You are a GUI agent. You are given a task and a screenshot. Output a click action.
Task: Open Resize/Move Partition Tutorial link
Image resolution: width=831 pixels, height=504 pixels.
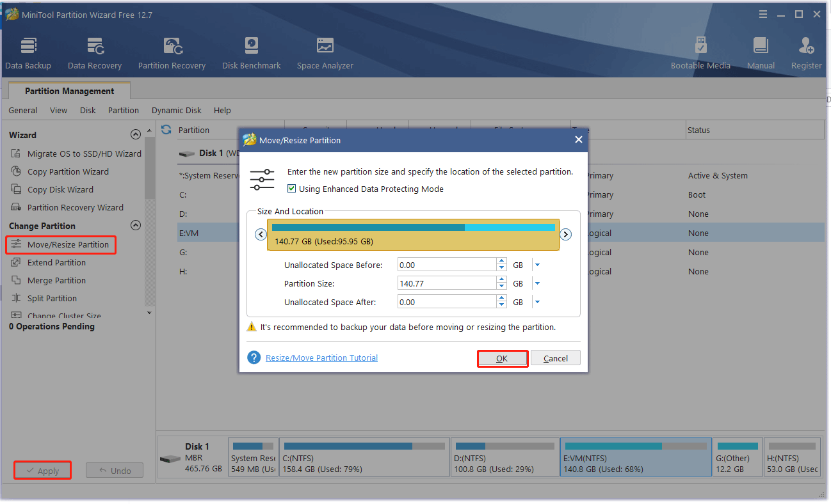point(321,358)
